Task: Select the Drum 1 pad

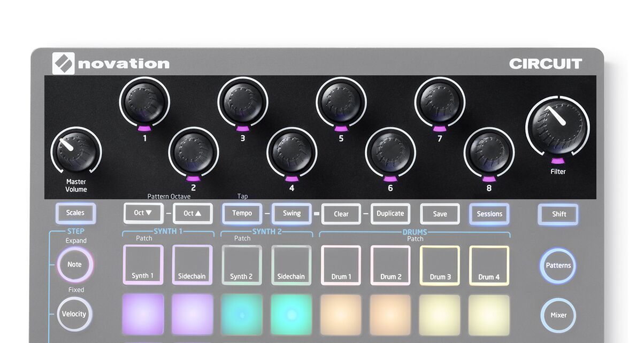Action: tap(341, 266)
